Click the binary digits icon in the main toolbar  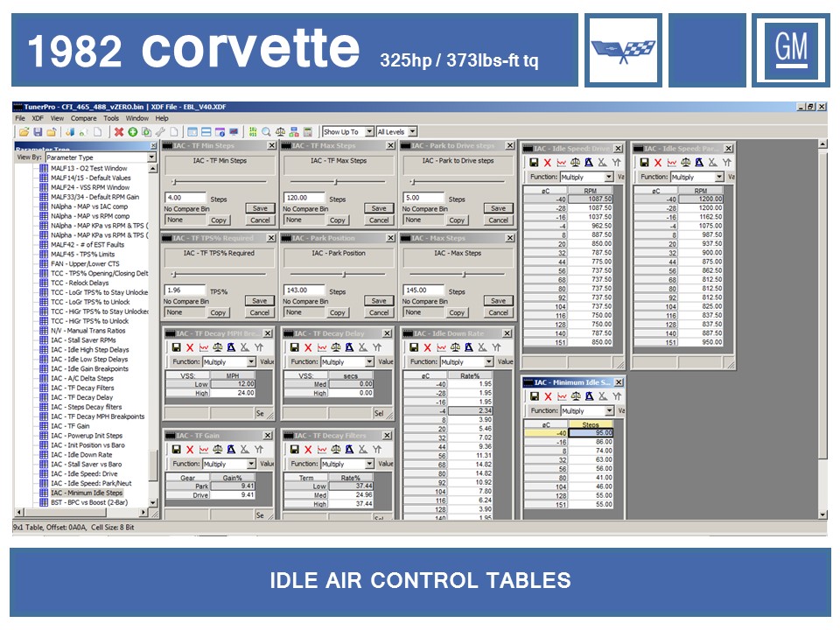tap(252, 132)
